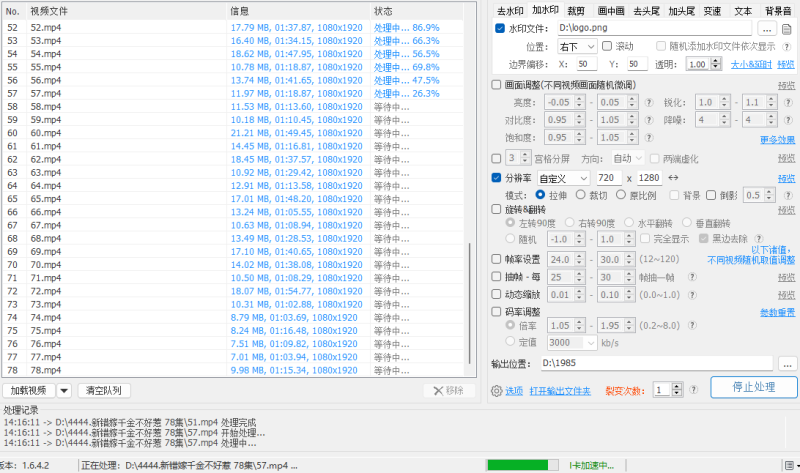This screenshot has width=800, height=473.
Task: Switch to the 去水印 tab
Action: (510, 11)
